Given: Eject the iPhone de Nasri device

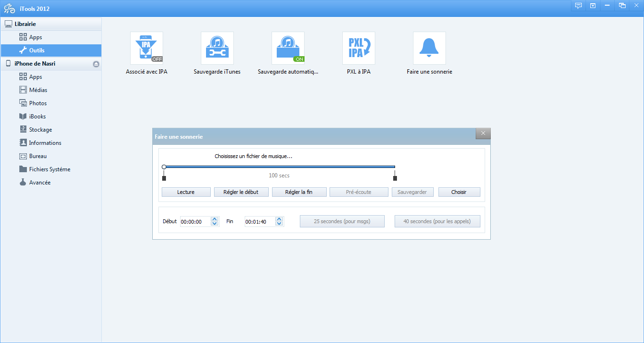Looking at the screenshot, I should (x=96, y=64).
